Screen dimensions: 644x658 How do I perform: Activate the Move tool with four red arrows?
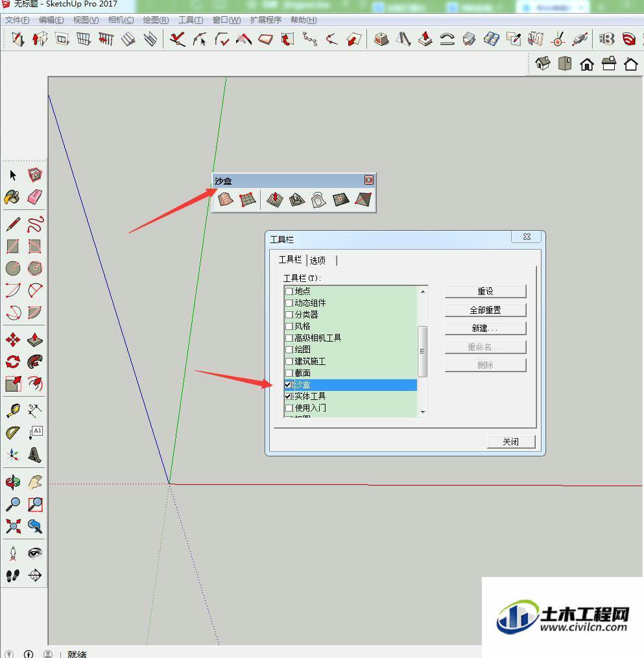tap(13, 340)
